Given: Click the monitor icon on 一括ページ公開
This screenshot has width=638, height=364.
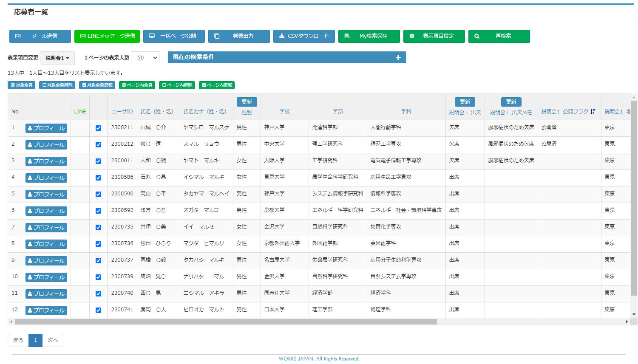Looking at the screenshot, I should 152,36.
